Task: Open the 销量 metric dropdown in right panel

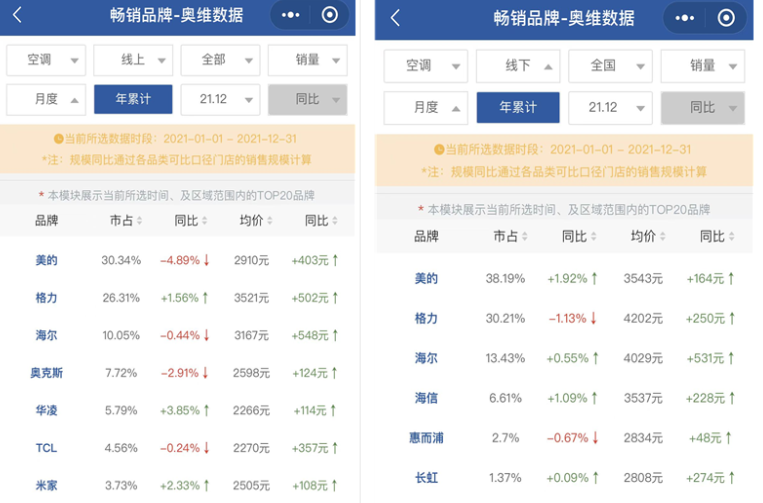Action: pos(703,66)
